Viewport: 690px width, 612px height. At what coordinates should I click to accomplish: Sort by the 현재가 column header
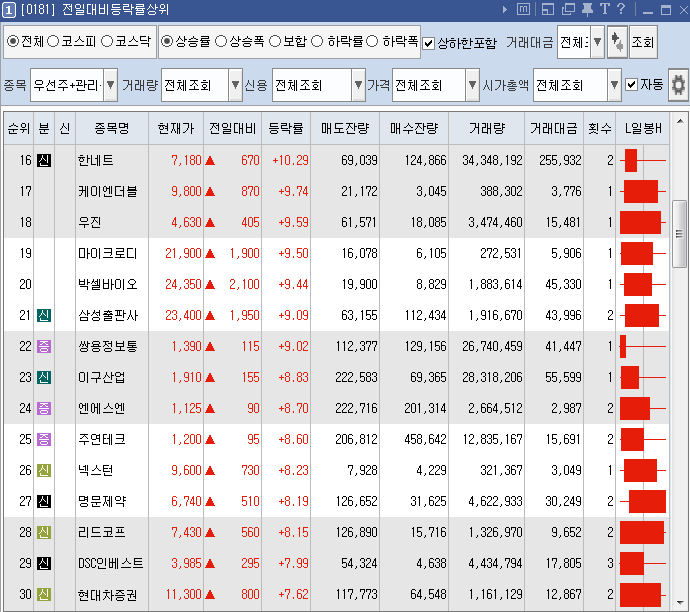[x=176, y=128]
